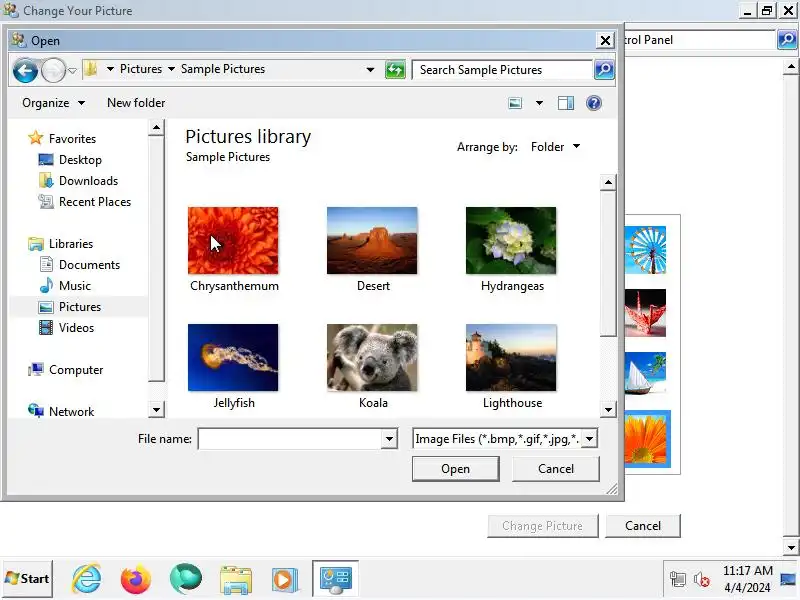
Task: File list scroll down arrow
Action: coord(608,409)
